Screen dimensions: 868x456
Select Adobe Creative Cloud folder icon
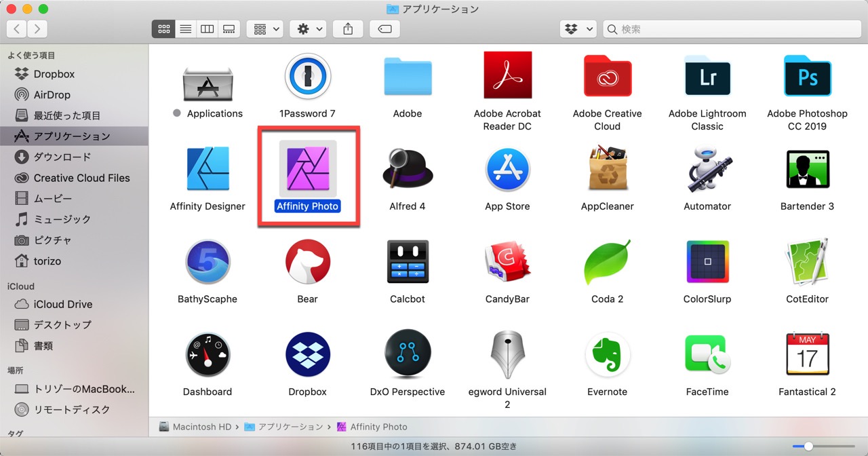[608, 76]
